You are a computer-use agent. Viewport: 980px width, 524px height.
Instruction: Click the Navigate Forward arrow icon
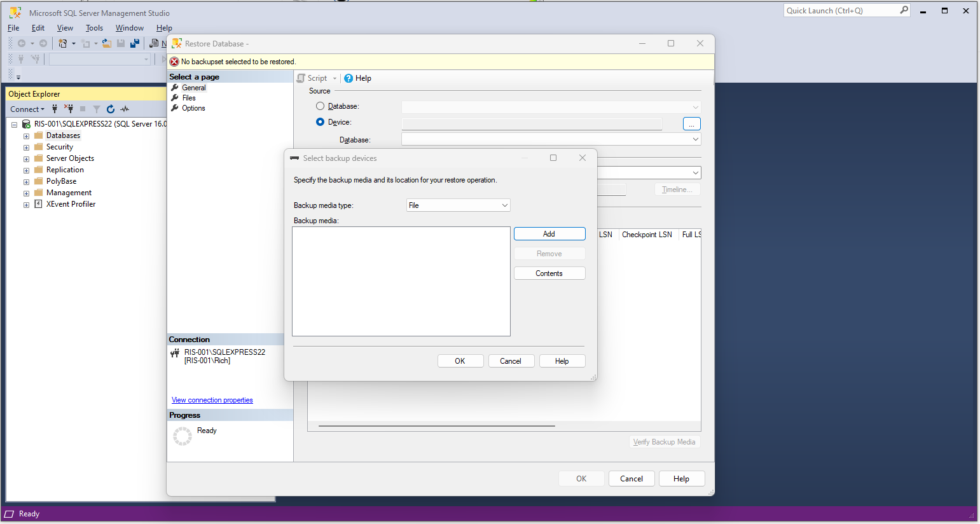(43, 43)
